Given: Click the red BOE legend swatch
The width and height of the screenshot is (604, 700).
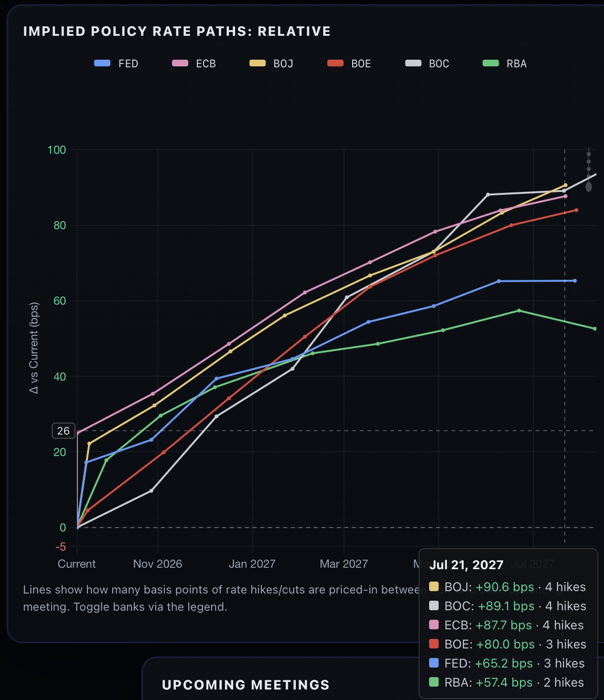Looking at the screenshot, I should pyautogui.click(x=335, y=63).
